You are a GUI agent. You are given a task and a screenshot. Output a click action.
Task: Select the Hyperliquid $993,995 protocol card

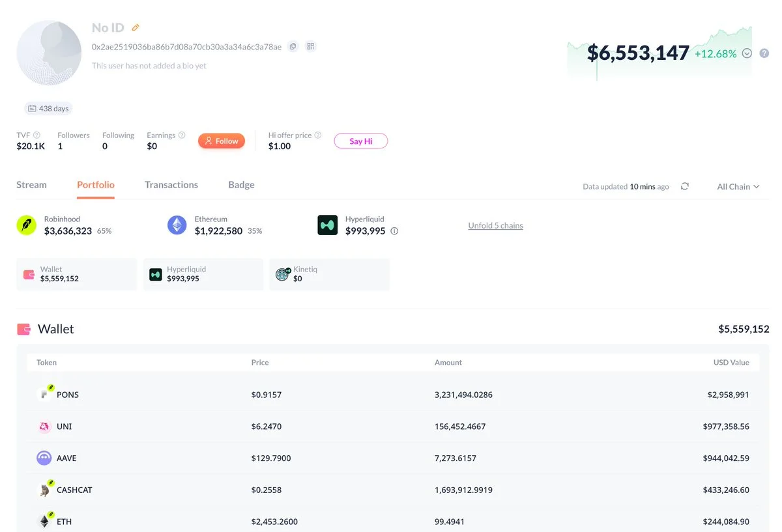203,274
